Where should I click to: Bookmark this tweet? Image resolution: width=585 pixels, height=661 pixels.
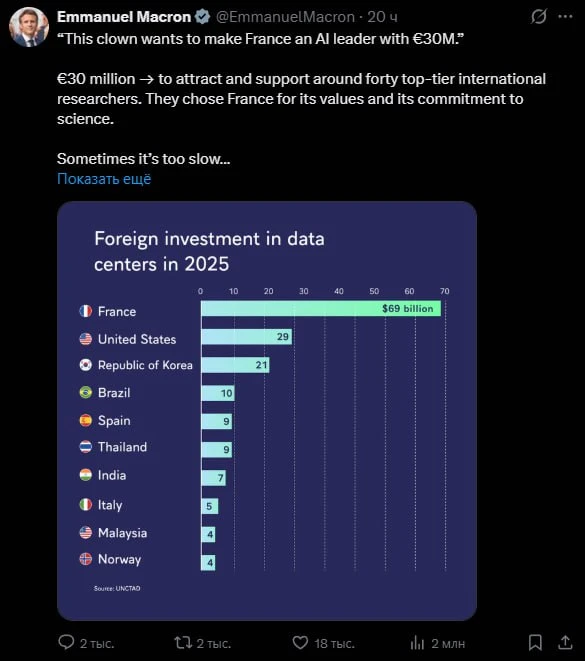click(x=535, y=642)
